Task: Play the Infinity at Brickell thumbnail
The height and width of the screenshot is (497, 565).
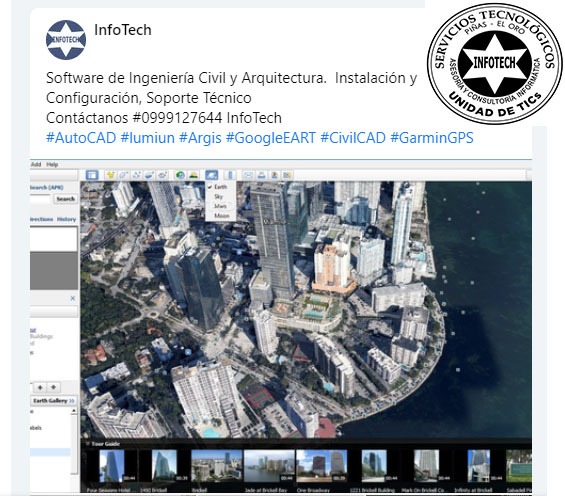Action: (479, 466)
